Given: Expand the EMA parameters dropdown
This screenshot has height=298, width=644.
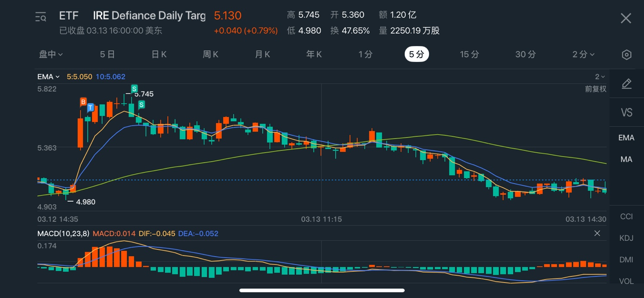Looking at the screenshot, I should click(49, 77).
